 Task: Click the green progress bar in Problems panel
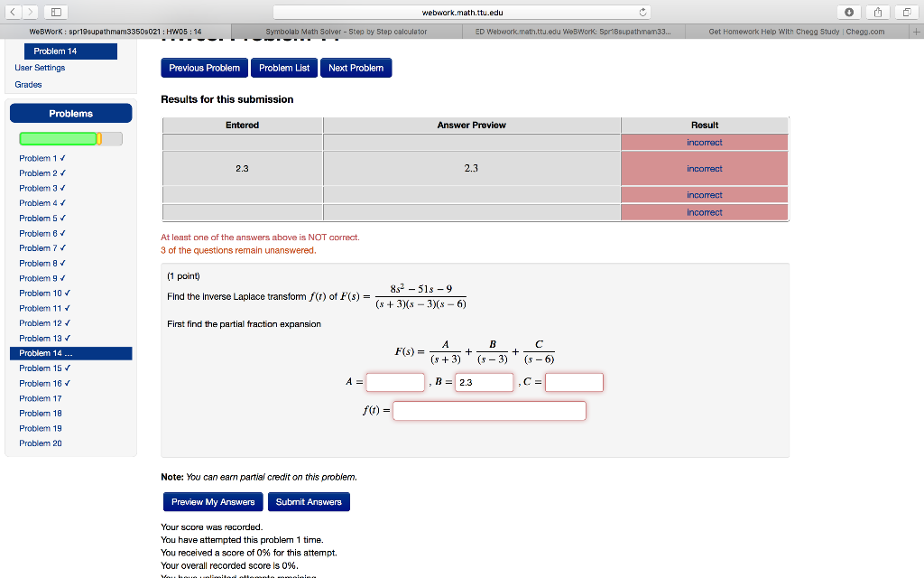pyautogui.click(x=59, y=139)
